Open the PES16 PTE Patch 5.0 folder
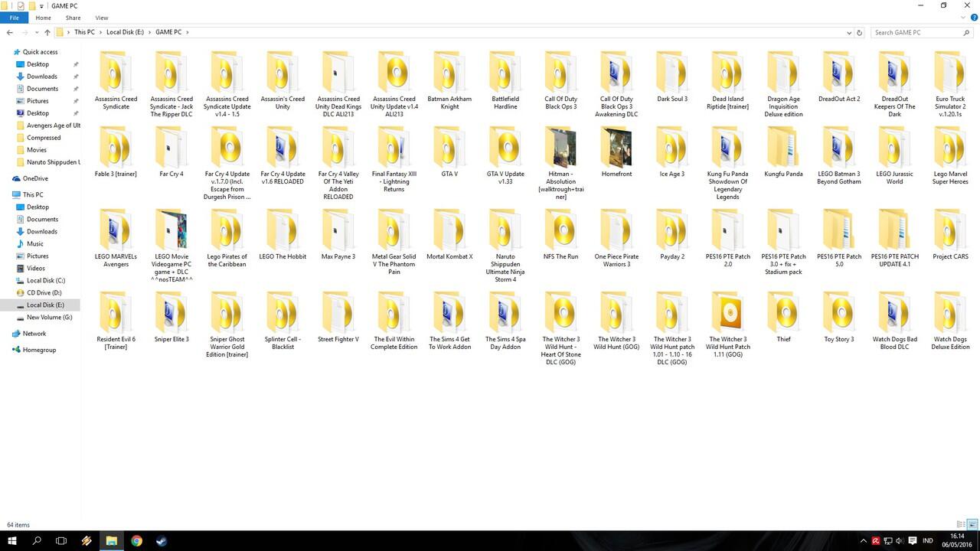Screen dimensions: 980x551 pos(839,238)
